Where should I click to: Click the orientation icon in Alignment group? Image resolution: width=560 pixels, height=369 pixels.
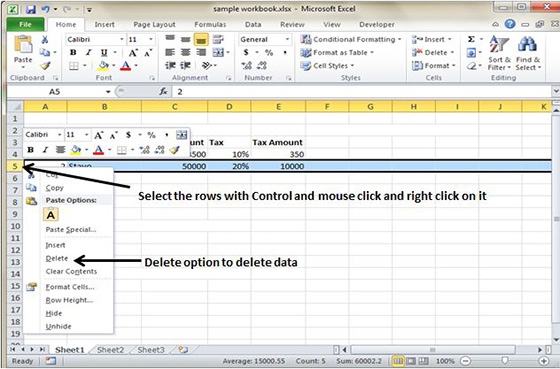coord(207,65)
